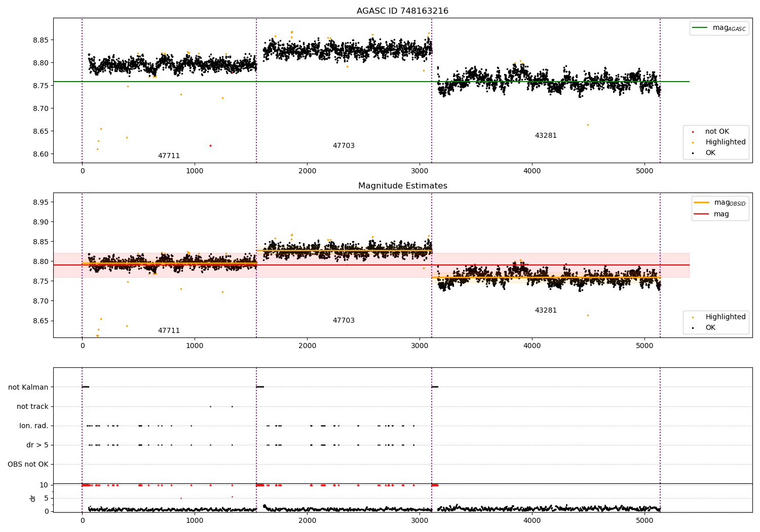The width and height of the screenshot is (760, 532).
Task: Click the orange mag OBSID legend line
Action: (x=701, y=202)
